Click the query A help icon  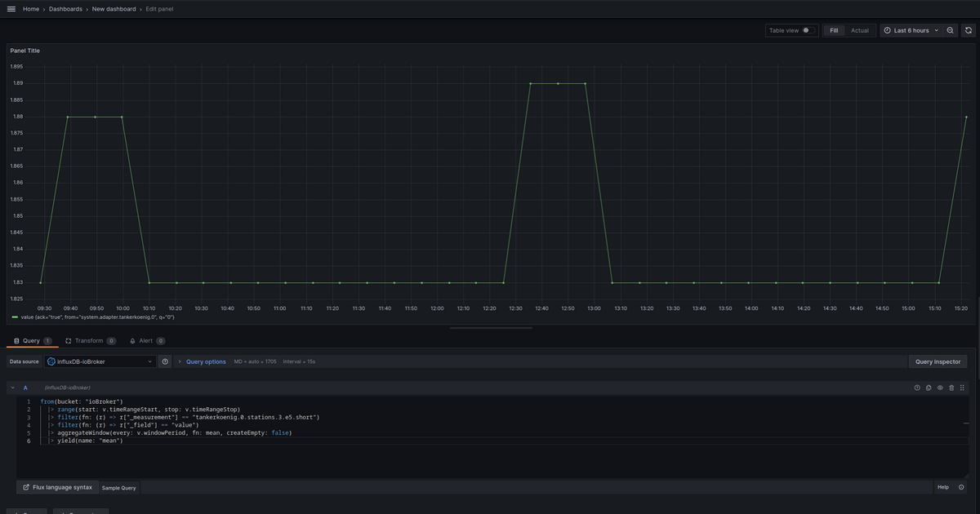(x=917, y=388)
